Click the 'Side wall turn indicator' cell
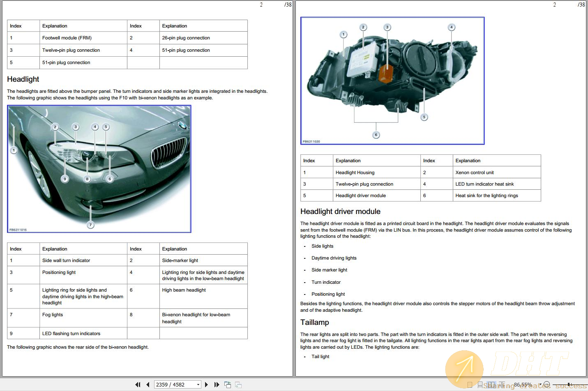 tap(83, 260)
